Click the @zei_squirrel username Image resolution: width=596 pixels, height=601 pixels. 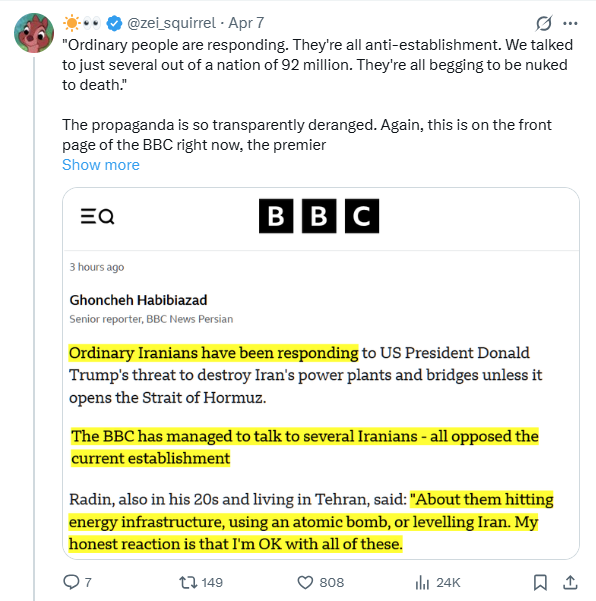[x=171, y=23]
